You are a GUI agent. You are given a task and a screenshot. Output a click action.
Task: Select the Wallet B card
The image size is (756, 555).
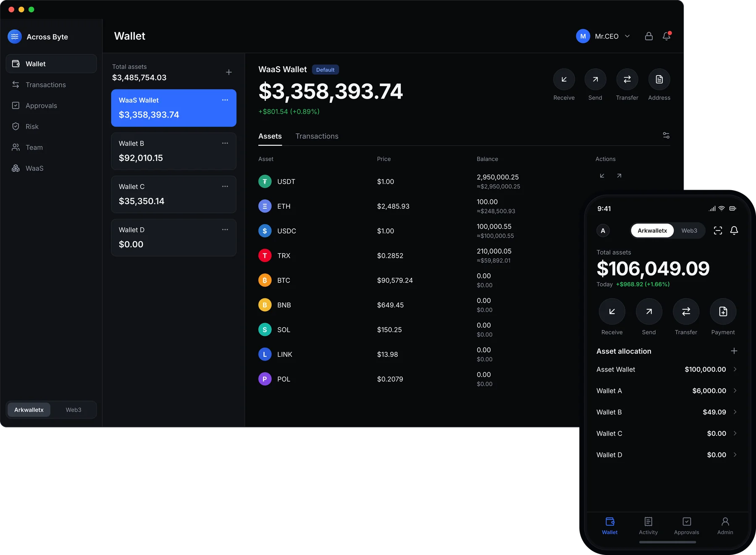(173, 151)
